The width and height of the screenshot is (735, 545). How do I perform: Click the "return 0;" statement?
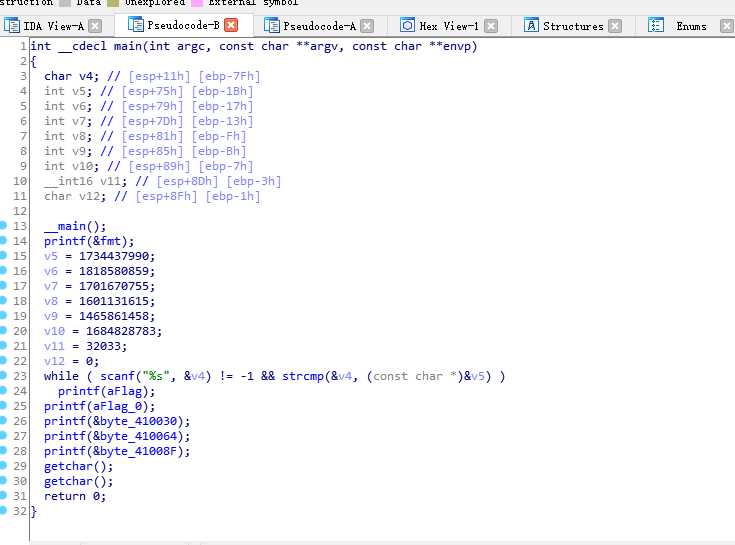coord(75,496)
